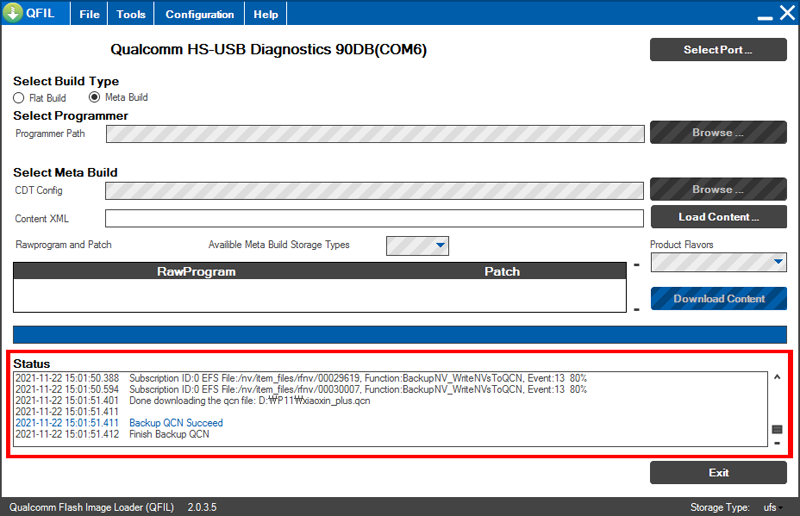Screen dimensions: 800x516
Task: Click status log scroll down arrow
Action: click(x=777, y=443)
